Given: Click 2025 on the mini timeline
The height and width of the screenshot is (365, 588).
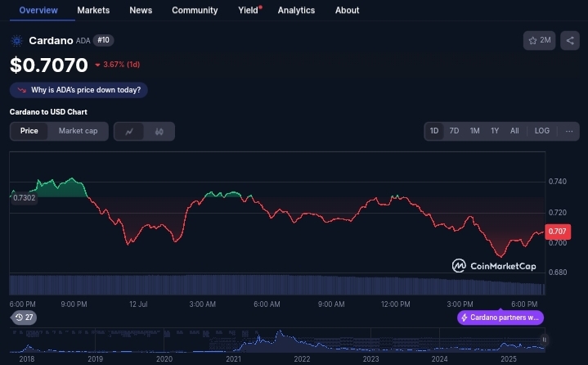Looking at the screenshot, I should click(509, 359).
